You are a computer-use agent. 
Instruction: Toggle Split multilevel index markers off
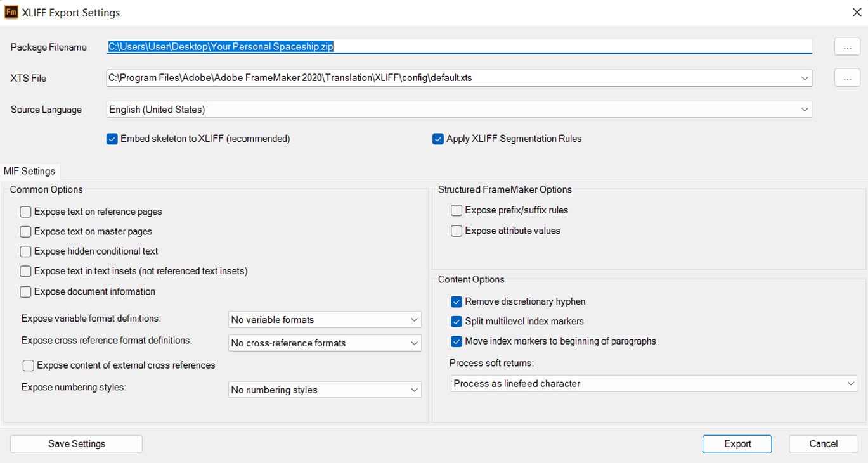coord(456,321)
